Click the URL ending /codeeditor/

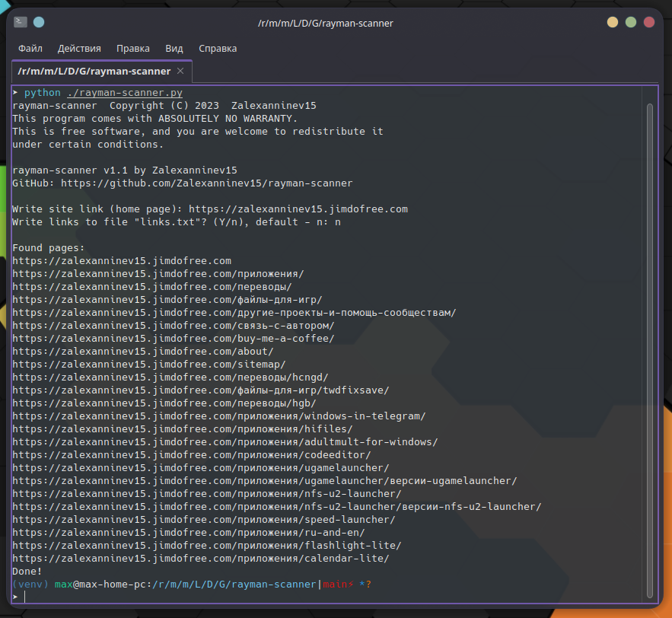[192, 454]
